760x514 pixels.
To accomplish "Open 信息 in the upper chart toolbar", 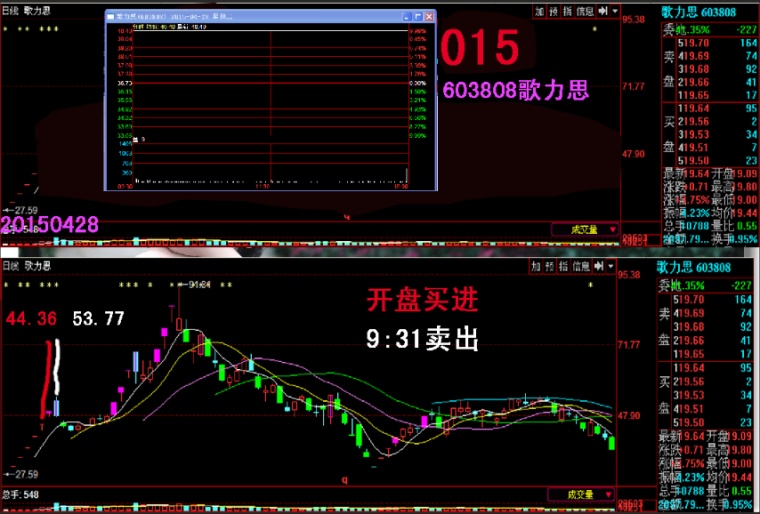I will pyautogui.click(x=585, y=11).
